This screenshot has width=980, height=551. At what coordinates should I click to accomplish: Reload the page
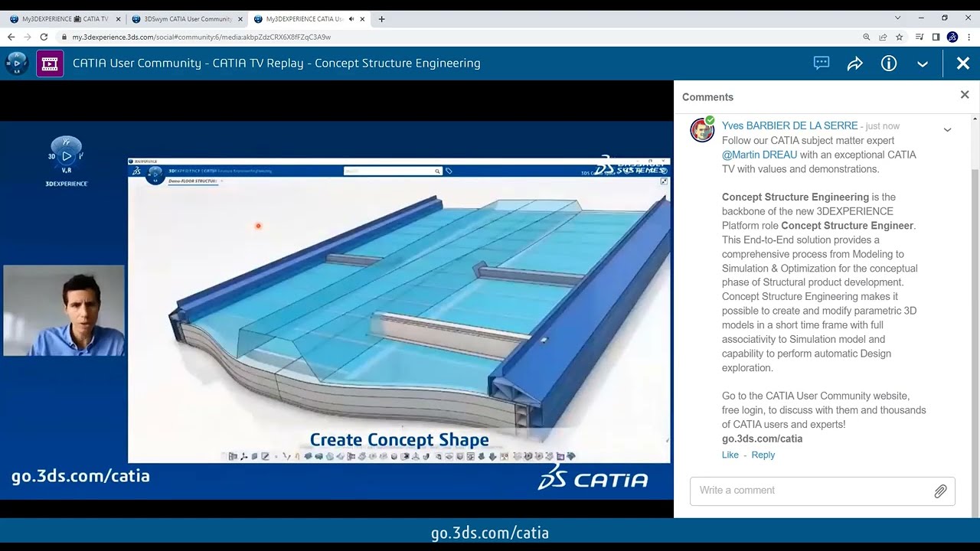click(44, 37)
